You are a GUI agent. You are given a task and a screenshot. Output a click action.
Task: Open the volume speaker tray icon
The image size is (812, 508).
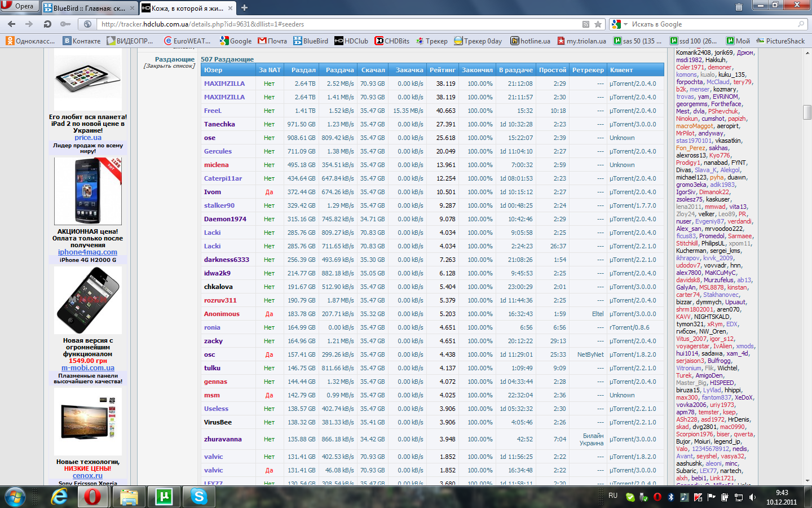(752, 497)
